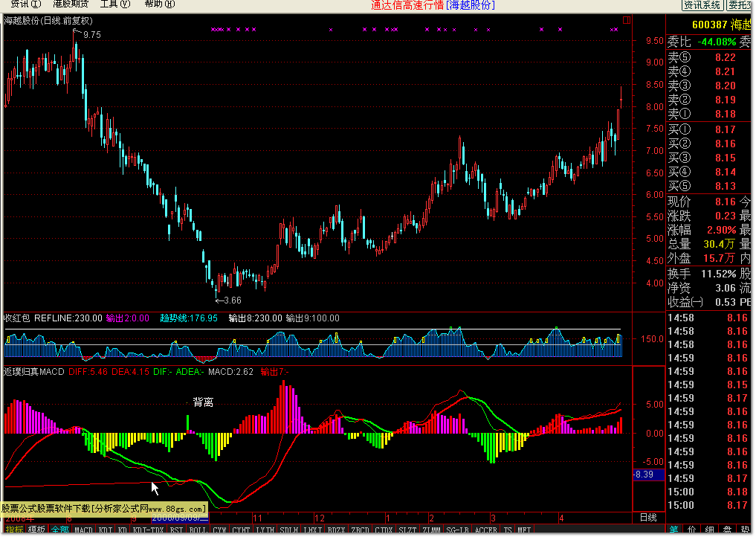Click the 买⑤ price 8.13
Viewport: 756px width, 537px height.
point(725,186)
